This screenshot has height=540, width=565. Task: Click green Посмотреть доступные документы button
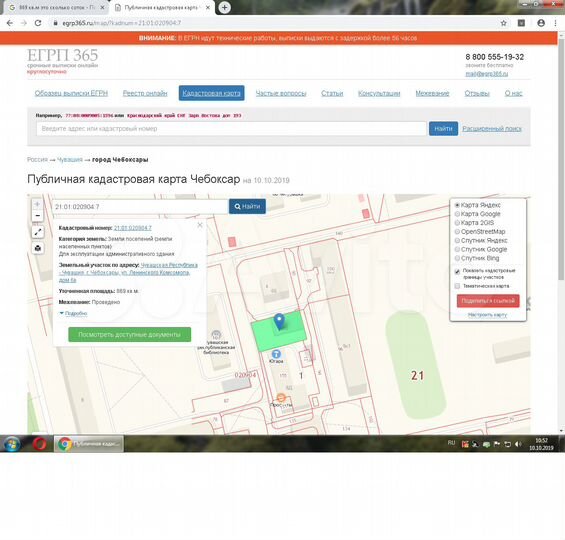129,335
